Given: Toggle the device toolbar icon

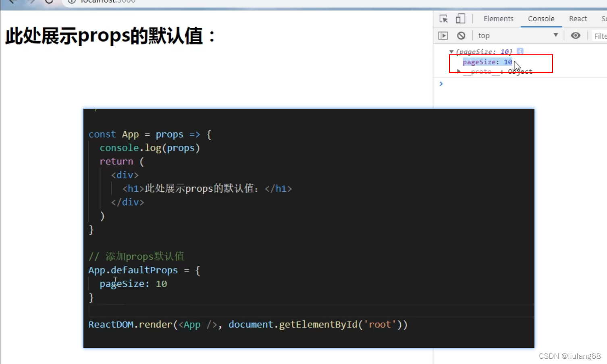Looking at the screenshot, I should (x=460, y=19).
